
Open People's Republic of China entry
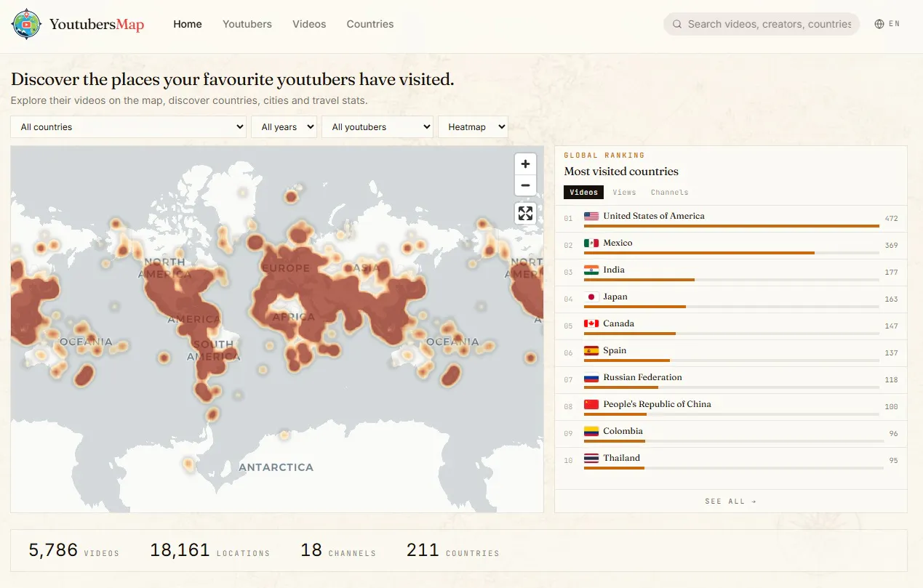[731, 407]
